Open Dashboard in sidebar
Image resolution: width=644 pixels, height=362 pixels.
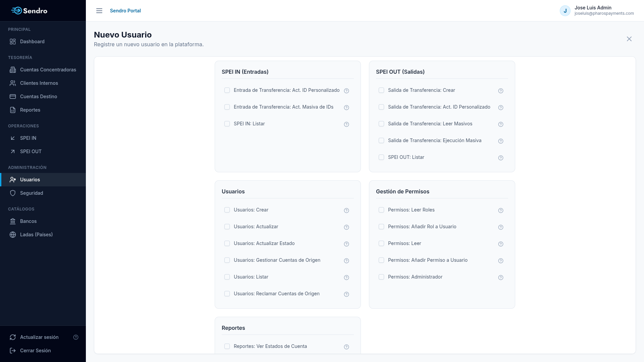[x=43, y=42]
